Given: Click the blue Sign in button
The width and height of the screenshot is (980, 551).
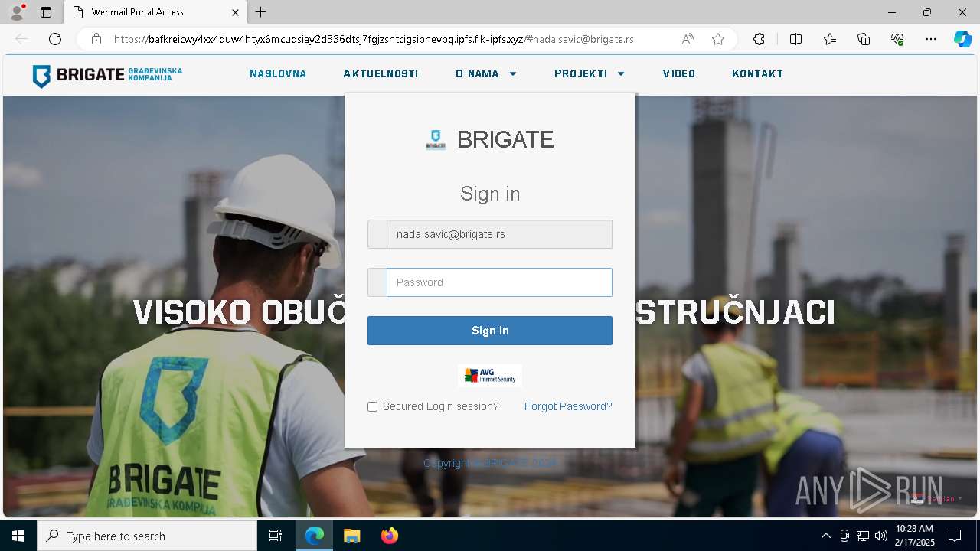Looking at the screenshot, I should coord(490,331).
